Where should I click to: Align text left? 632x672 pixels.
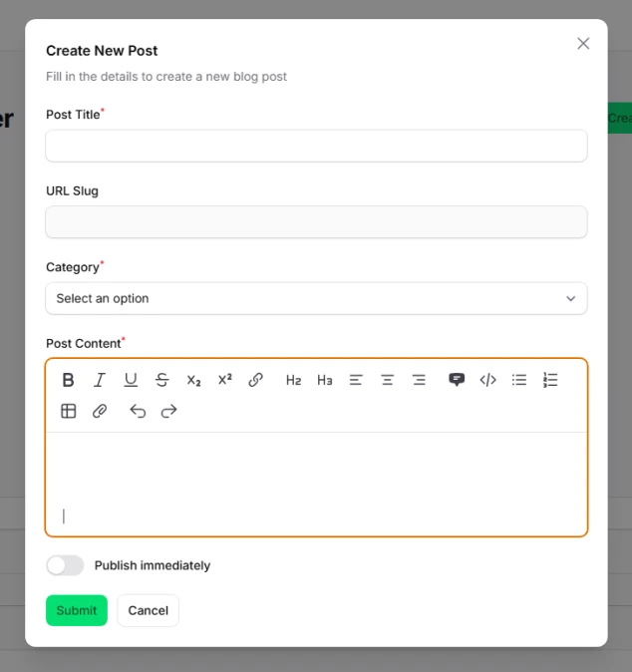tap(356, 380)
